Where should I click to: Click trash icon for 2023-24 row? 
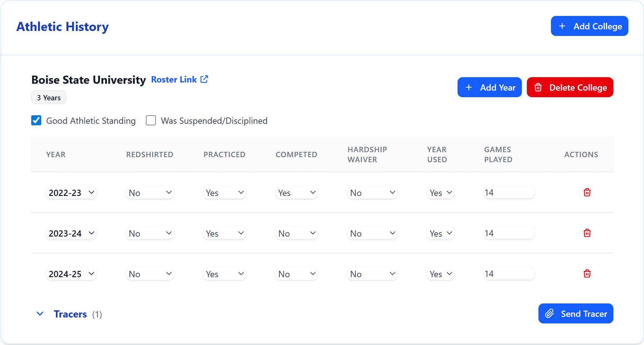pyautogui.click(x=587, y=233)
